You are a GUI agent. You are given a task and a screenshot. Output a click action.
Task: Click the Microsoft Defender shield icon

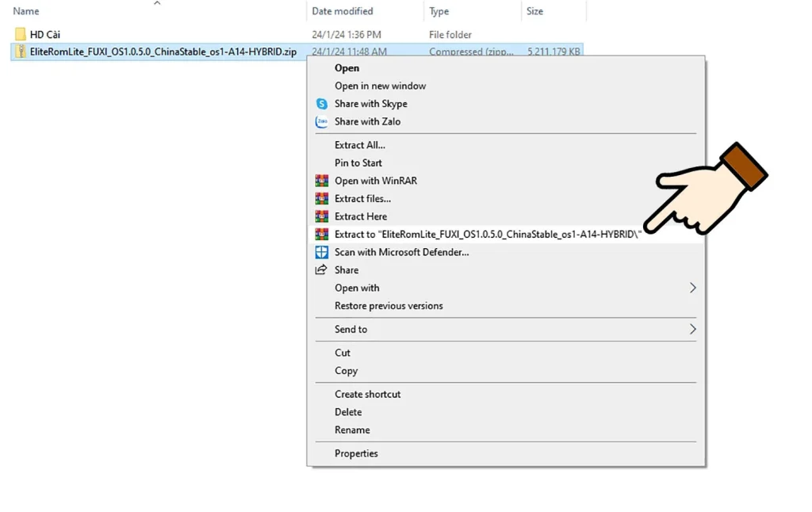coord(321,252)
